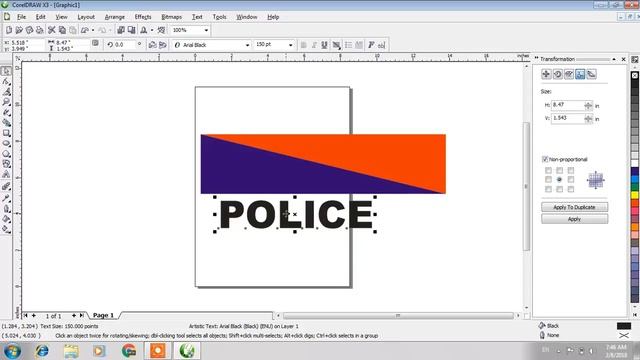Select the Rectangle tool in the toolbox
The image size is (640, 360).
[6, 133]
